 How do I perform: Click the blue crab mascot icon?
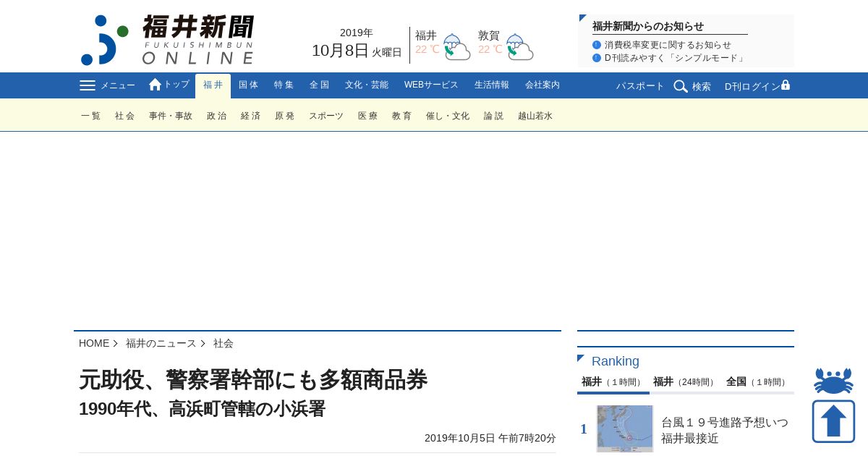tap(833, 381)
